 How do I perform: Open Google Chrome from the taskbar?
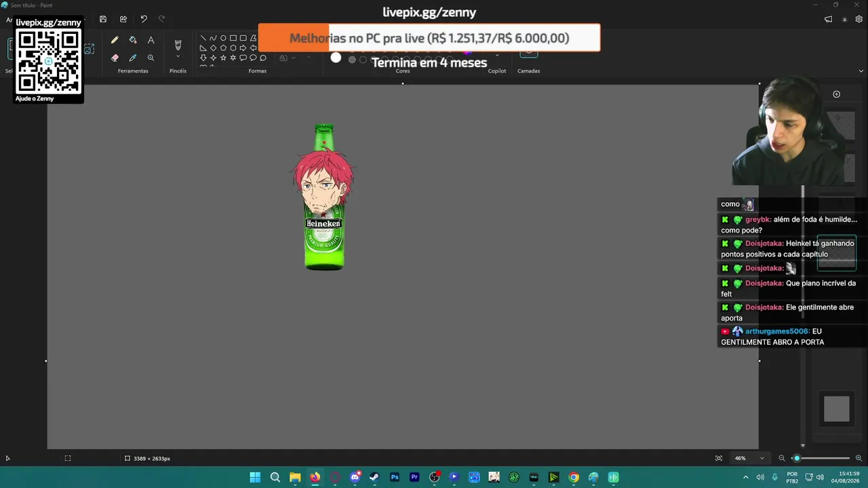(574, 477)
